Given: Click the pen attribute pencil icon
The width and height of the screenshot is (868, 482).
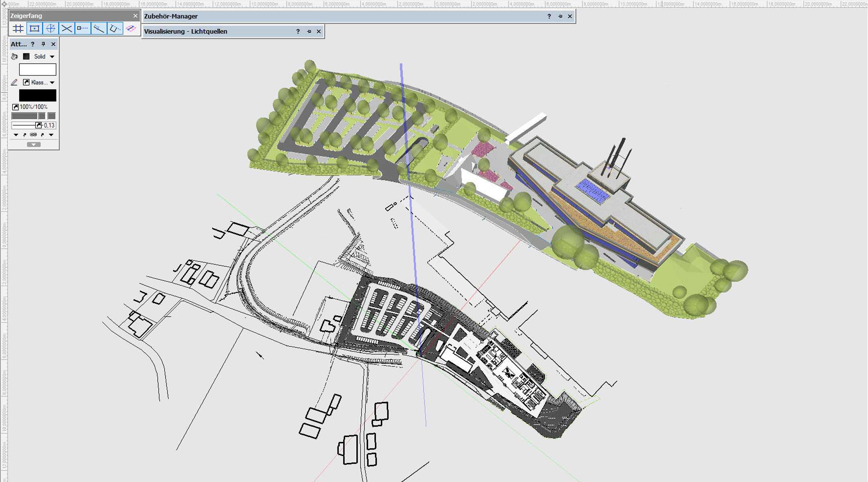Looking at the screenshot, I should (x=14, y=82).
